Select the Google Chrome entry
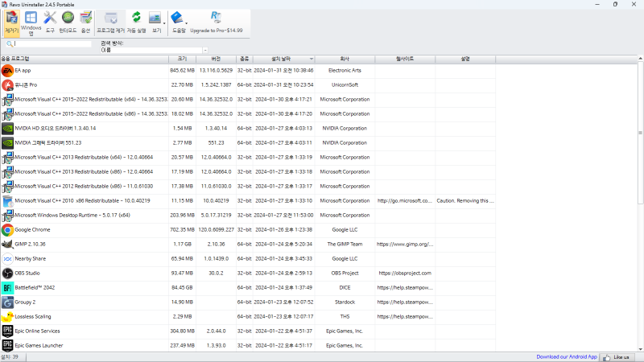The image size is (644, 362). (x=32, y=229)
